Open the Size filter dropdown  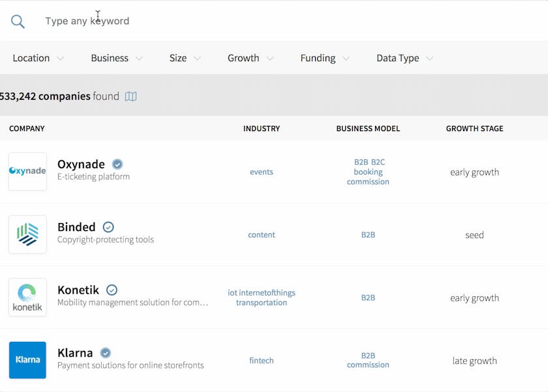[185, 58]
